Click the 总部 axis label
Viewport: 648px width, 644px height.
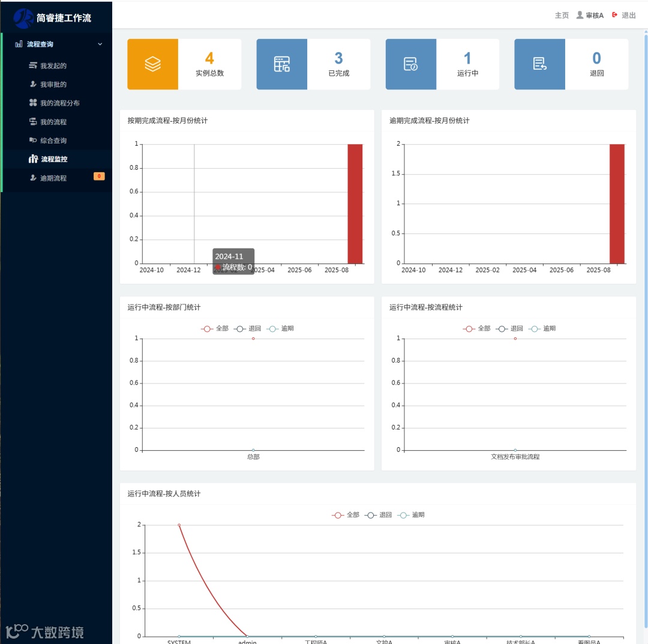coord(253,457)
